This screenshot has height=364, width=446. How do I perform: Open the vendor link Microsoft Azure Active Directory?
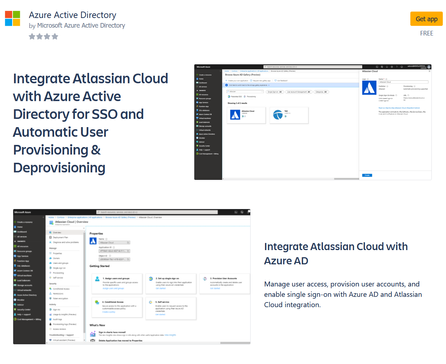pos(81,26)
